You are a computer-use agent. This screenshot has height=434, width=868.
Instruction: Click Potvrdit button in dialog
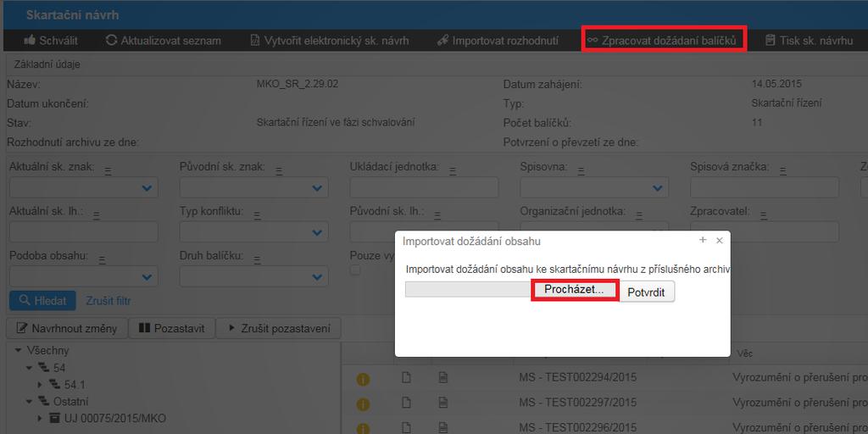pyautogui.click(x=646, y=292)
